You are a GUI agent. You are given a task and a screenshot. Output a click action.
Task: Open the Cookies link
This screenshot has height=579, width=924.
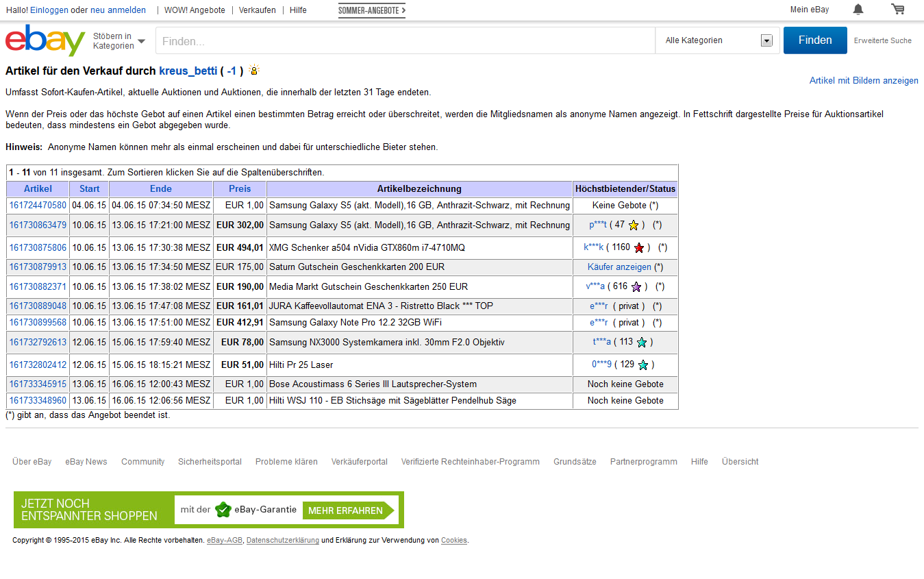454,540
